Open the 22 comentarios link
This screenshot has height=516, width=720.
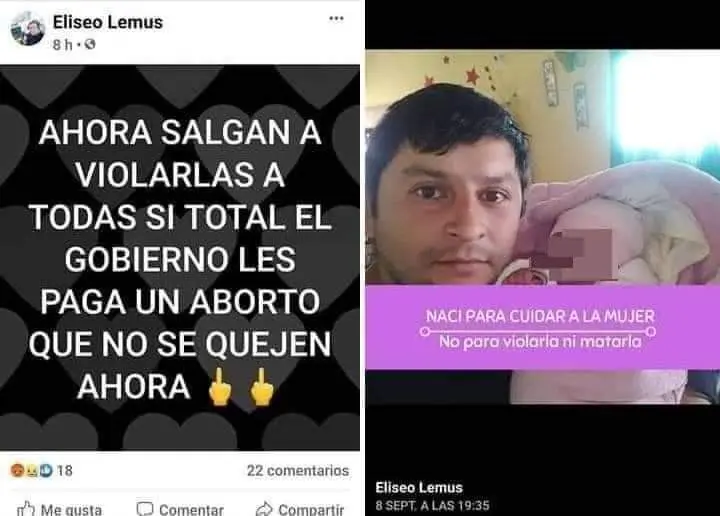coord(298,471)
